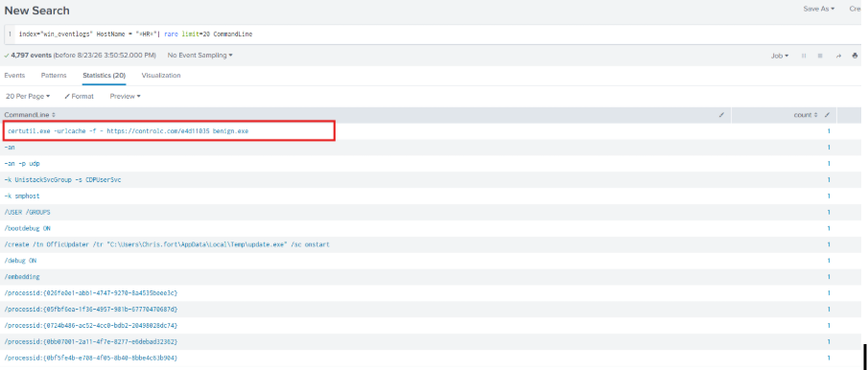Expand the No Event Sampling dropdown

199,56
